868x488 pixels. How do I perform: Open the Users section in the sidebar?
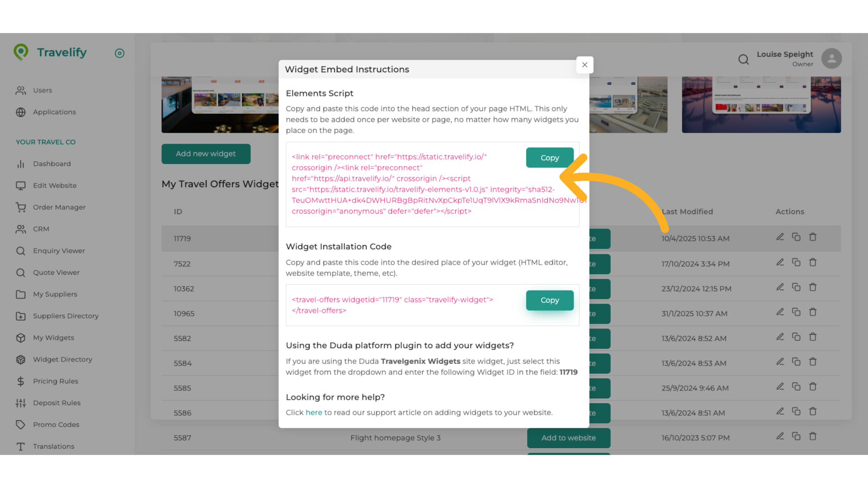[x=42, y=90]
